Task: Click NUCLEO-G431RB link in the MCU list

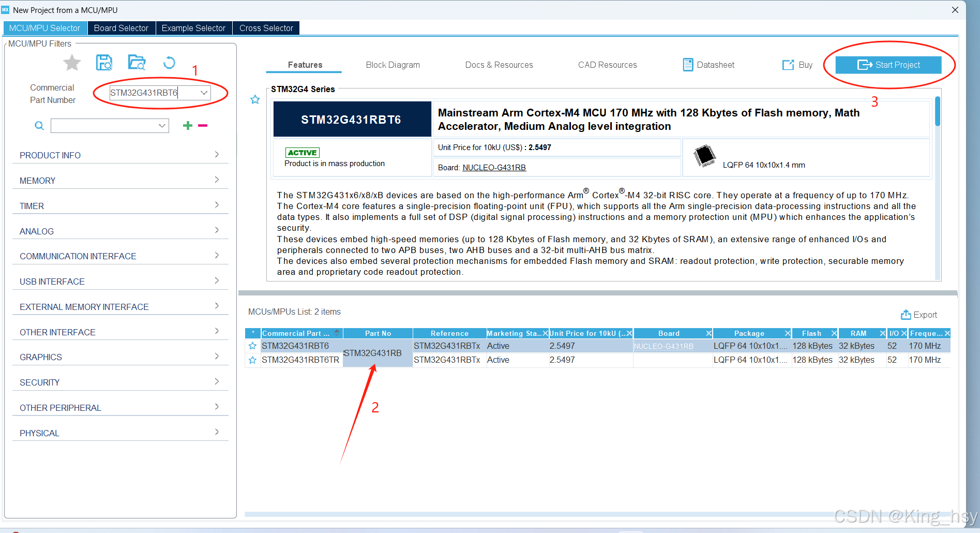Action: (664, 346)
